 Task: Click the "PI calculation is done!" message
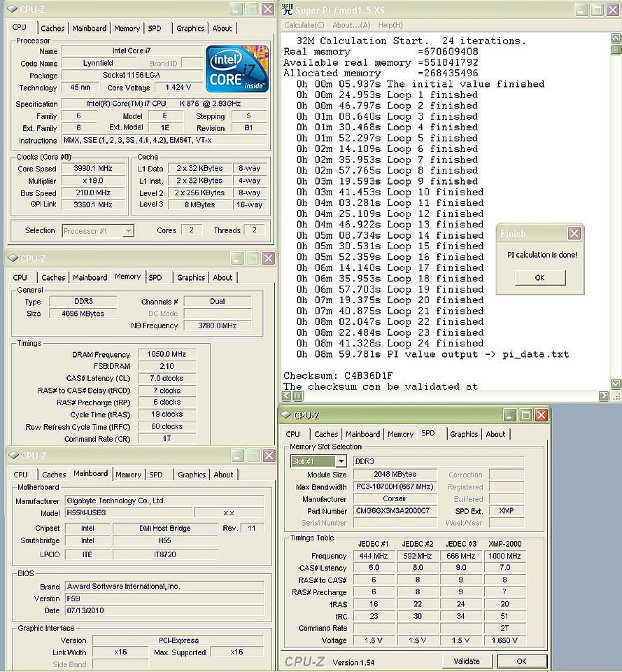pyautogui.click(x=542, y=255)
